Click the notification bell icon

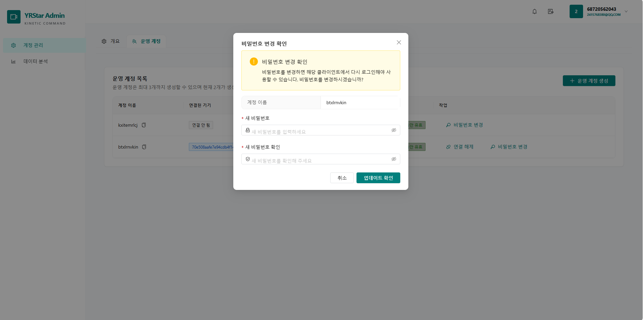tap(534, 11)
